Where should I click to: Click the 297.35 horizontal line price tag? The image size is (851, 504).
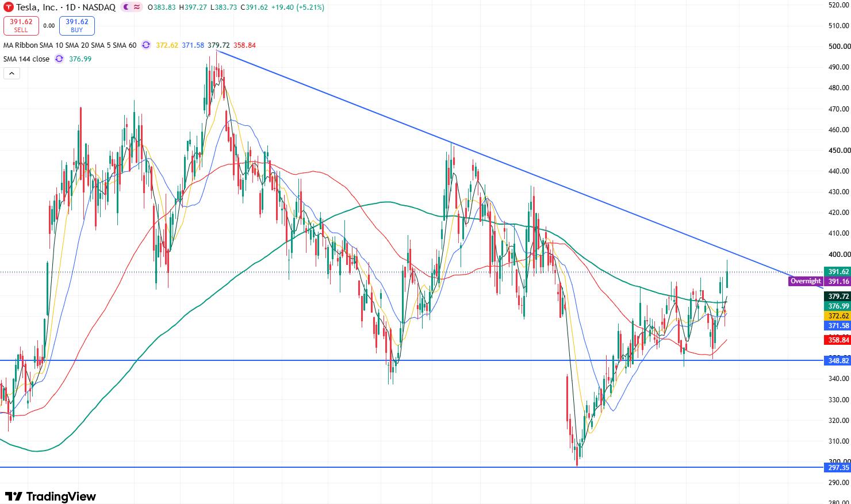(x=837, y=467)
